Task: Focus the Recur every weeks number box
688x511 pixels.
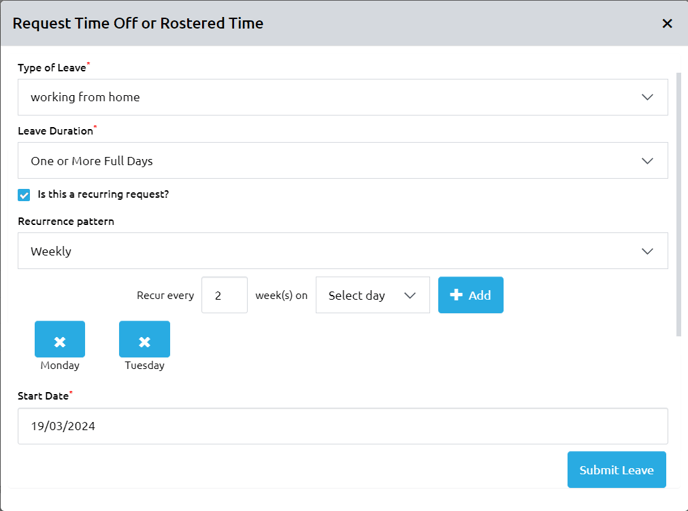Action: coord(224,295)
